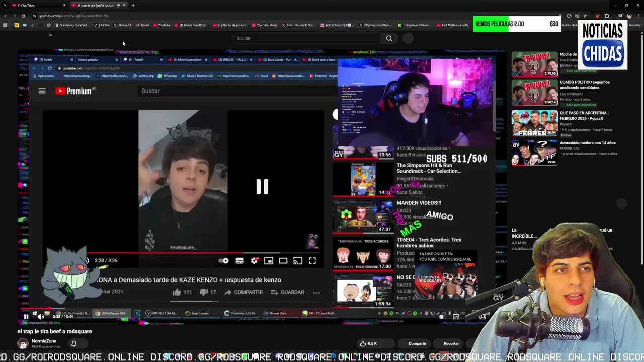The image size is (644, 362).
Task: Pause the video with the player pause button
Action: pyautogui.click(x=26, y=316)
